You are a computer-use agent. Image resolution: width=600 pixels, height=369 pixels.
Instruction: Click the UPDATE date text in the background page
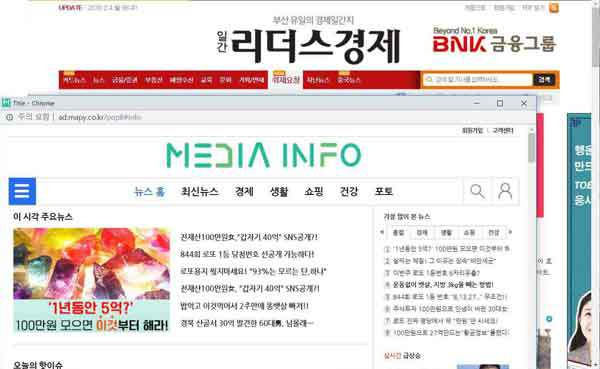(98, 8)
